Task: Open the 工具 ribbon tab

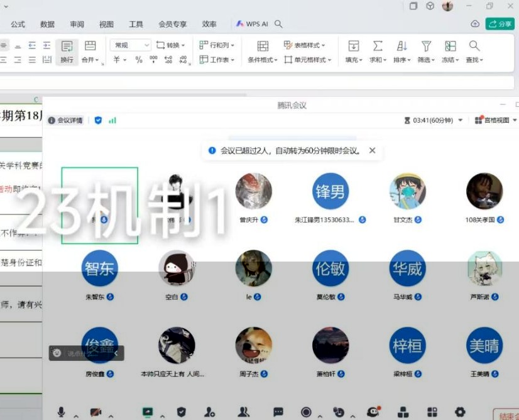Action: pos(136,24)
